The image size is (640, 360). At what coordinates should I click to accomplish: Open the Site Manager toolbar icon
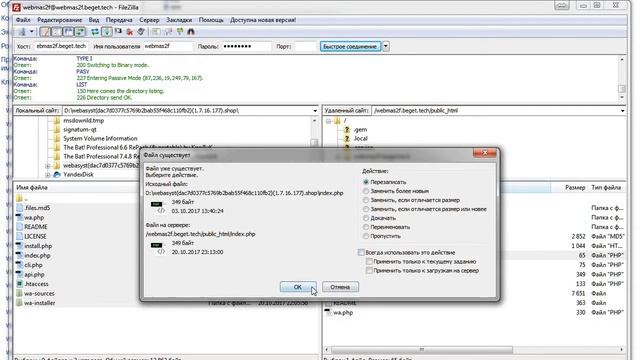(22, 32)
